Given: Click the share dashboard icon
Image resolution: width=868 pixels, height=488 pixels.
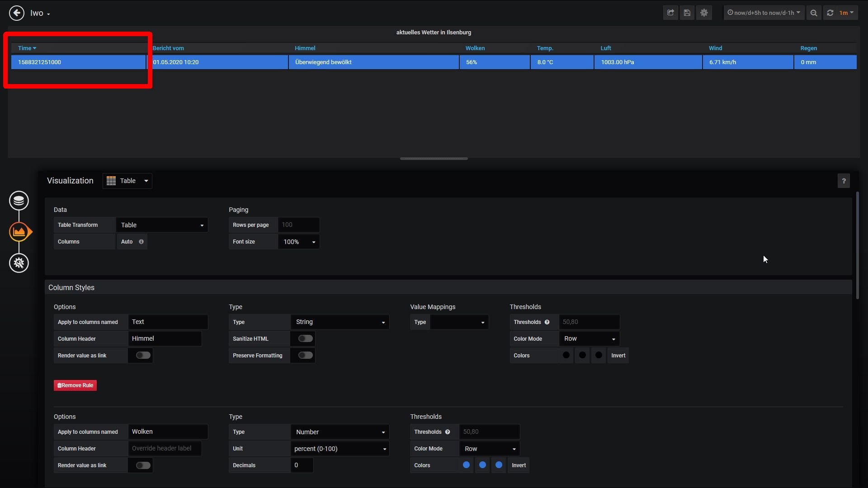Looking at the screenshot, I should pos(670,13).
